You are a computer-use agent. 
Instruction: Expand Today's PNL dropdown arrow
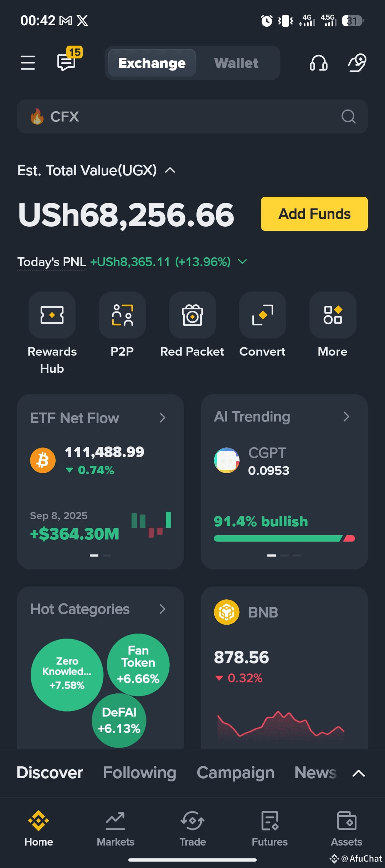(x=242, y=262)
